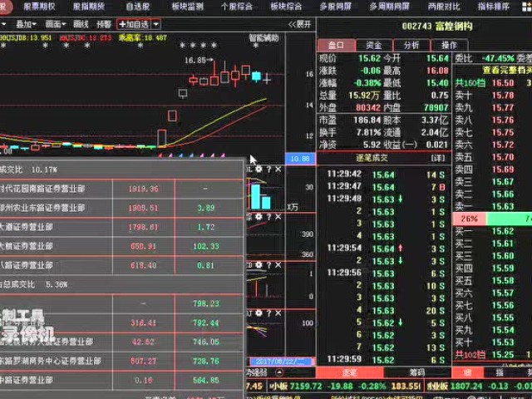Click the 1919.36 cell in the broker table
This screenshot has height=399, width=532.
coord(144,189)
